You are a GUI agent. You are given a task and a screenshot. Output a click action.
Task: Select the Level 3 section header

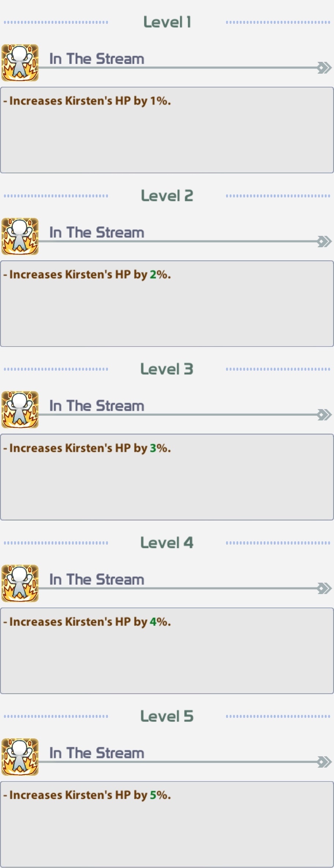click(x=167, y=369)
